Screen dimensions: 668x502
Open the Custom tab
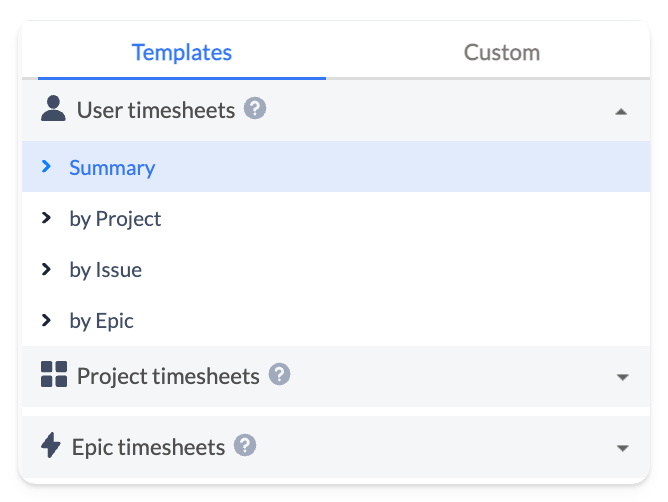click(501, 52)
